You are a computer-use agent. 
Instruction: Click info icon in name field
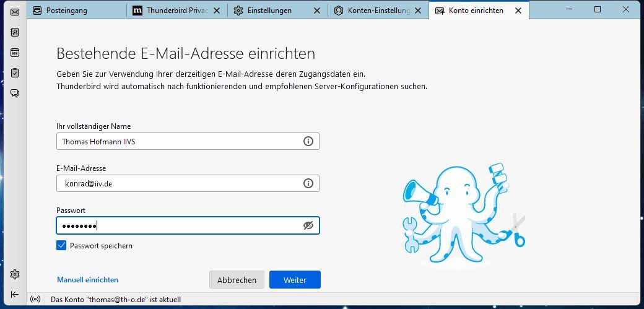(x=308, y=141)
